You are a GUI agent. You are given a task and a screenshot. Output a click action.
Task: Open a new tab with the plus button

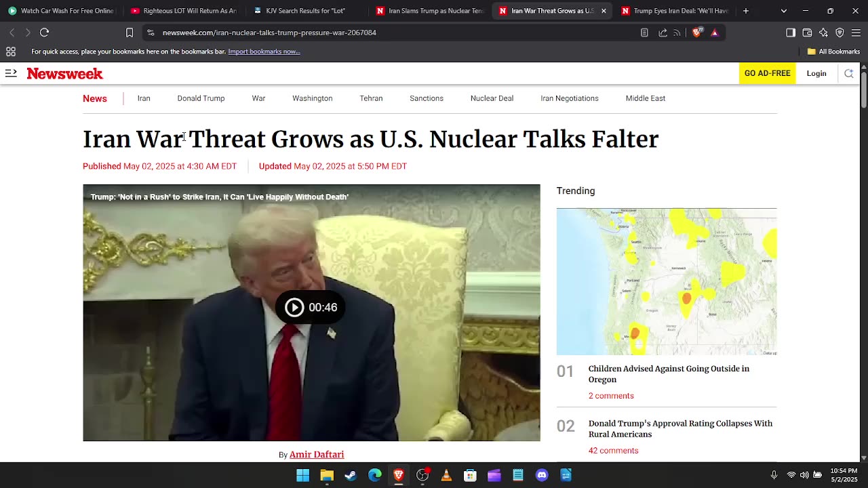(746, 11)
